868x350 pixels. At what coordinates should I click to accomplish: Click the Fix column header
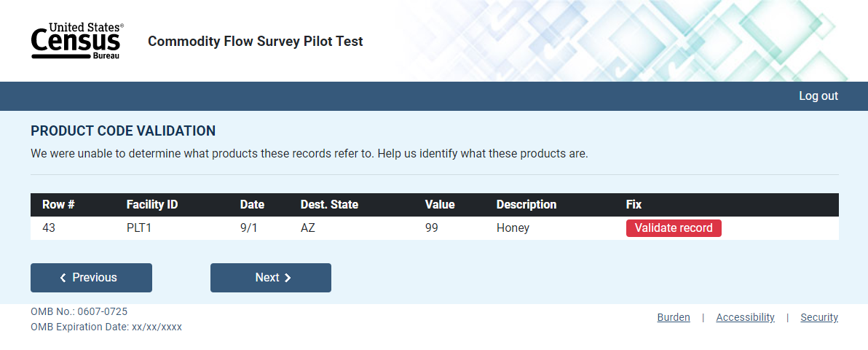[634, 205]
